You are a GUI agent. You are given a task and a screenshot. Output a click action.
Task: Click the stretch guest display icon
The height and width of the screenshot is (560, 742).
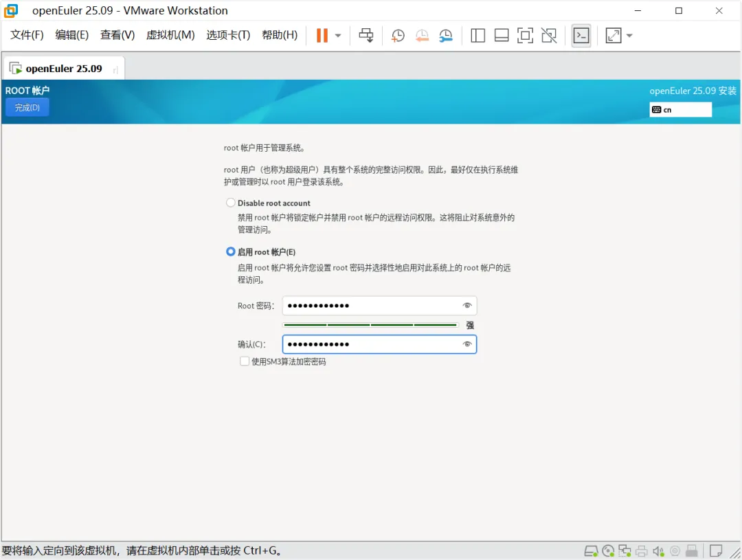[614, 36]
